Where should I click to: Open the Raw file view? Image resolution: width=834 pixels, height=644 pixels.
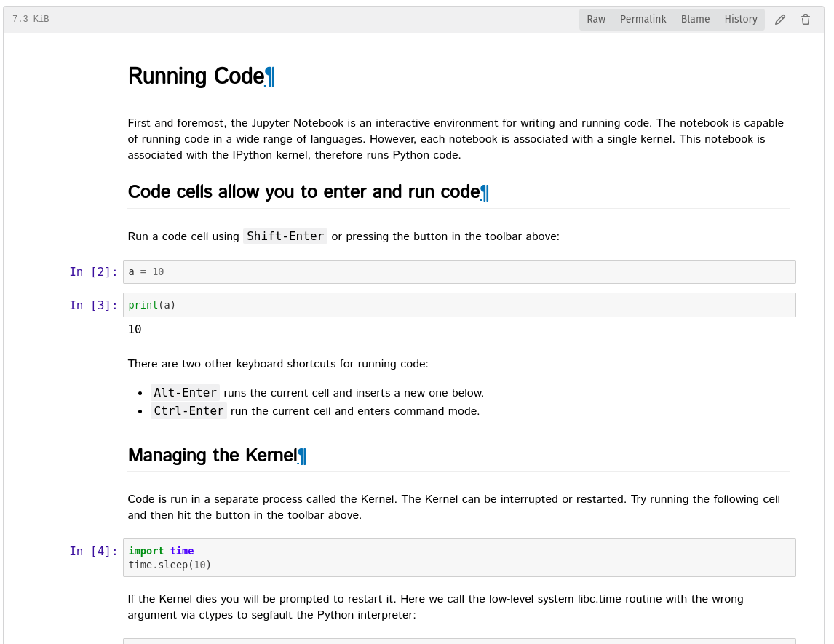pos(596,19)
